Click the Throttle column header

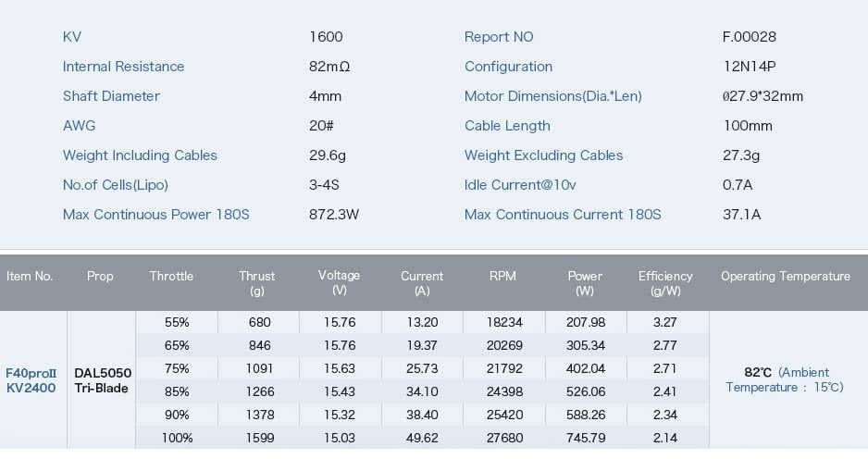(x=171, y=276)
